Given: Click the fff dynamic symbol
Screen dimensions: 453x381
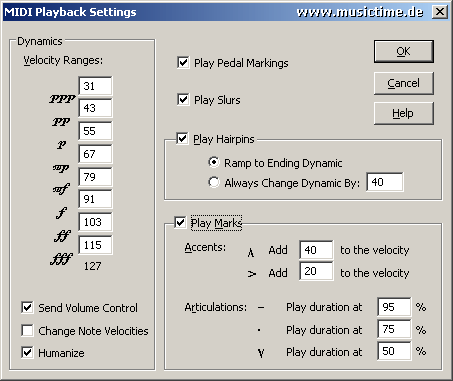Looking at the screenshot, I should click(62, 259).
